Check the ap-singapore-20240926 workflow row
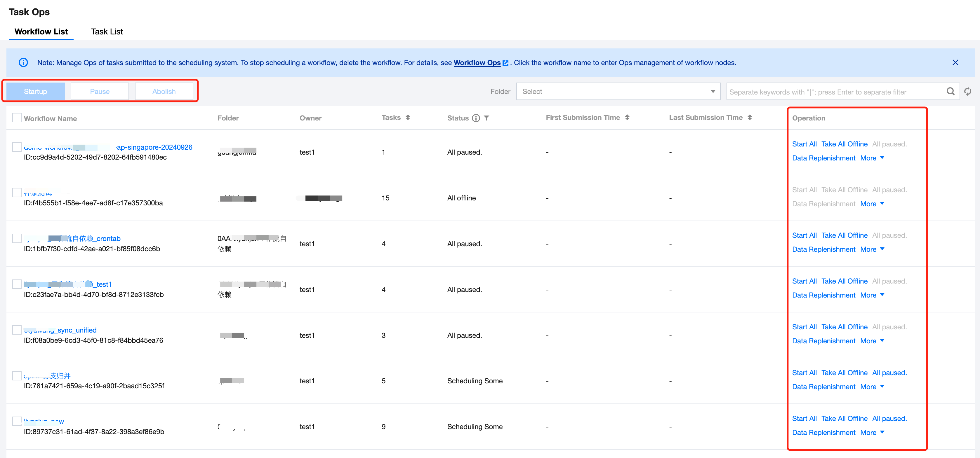This screenshot has height=458, width=980. (17, 147)
